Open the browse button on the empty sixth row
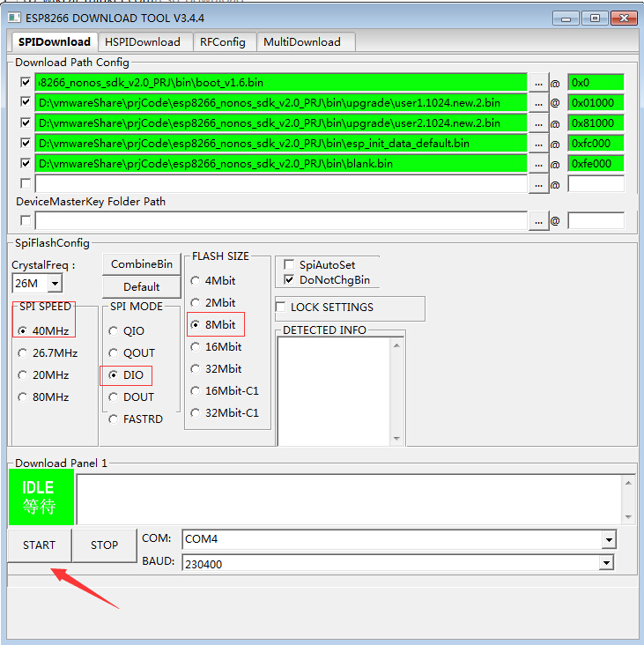The image size is (644, 645). [539, 184]
